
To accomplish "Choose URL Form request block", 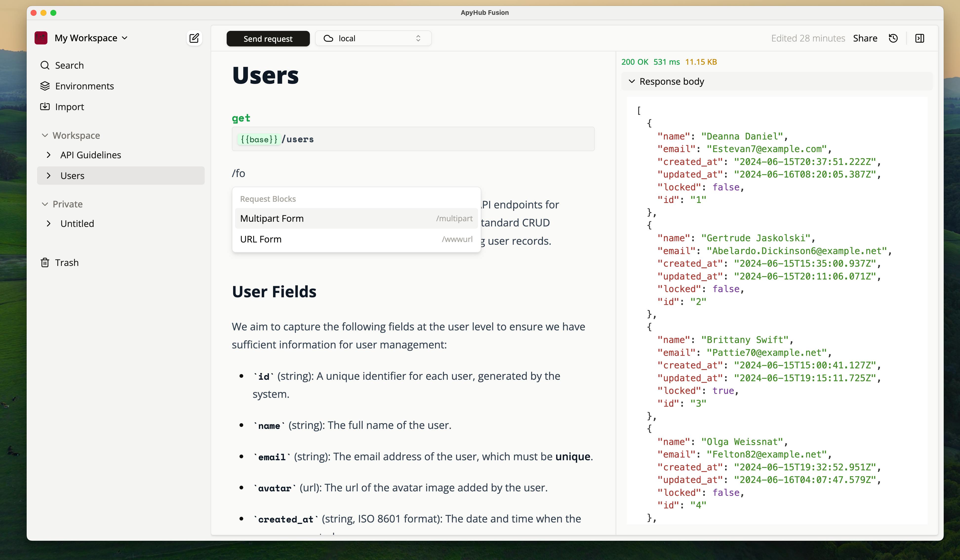I will click(356, 239).
